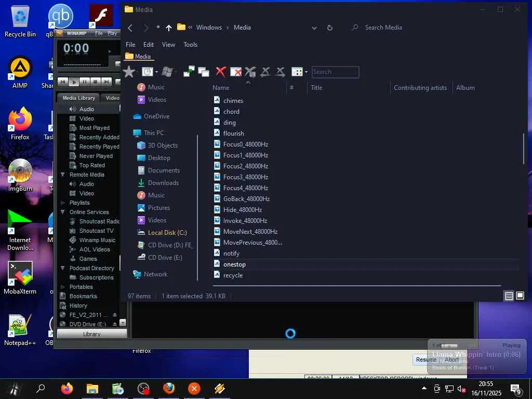Click the Winamp logo icon in title bar
Viewport: 532px width, 399px height.
click(59, 33)
